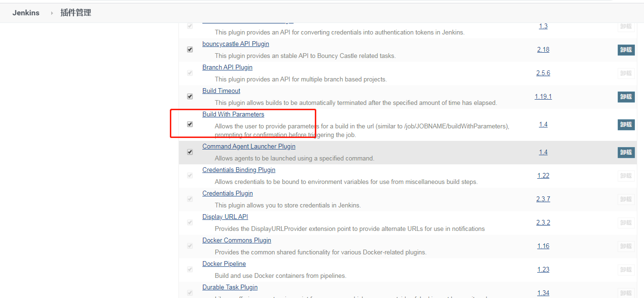Open the Docker Commons Plugin link
644x298 pixels.
pos(236,240)
